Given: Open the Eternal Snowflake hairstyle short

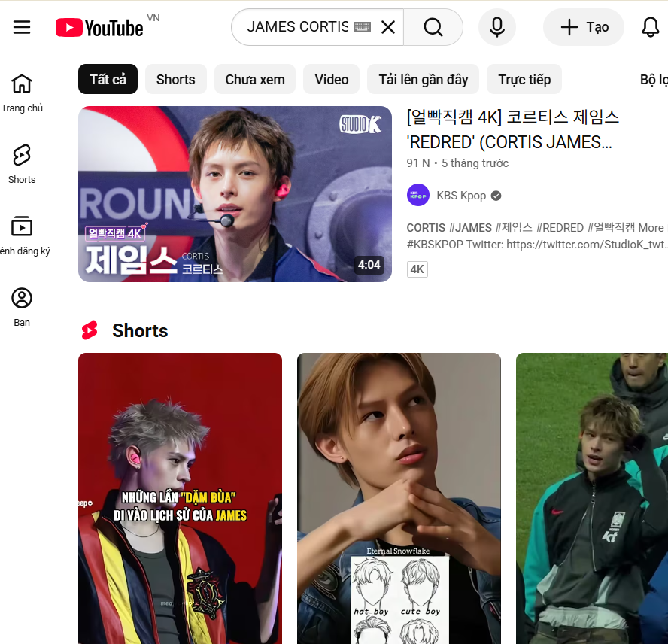Looking at the screenshot, I should 399,498.
